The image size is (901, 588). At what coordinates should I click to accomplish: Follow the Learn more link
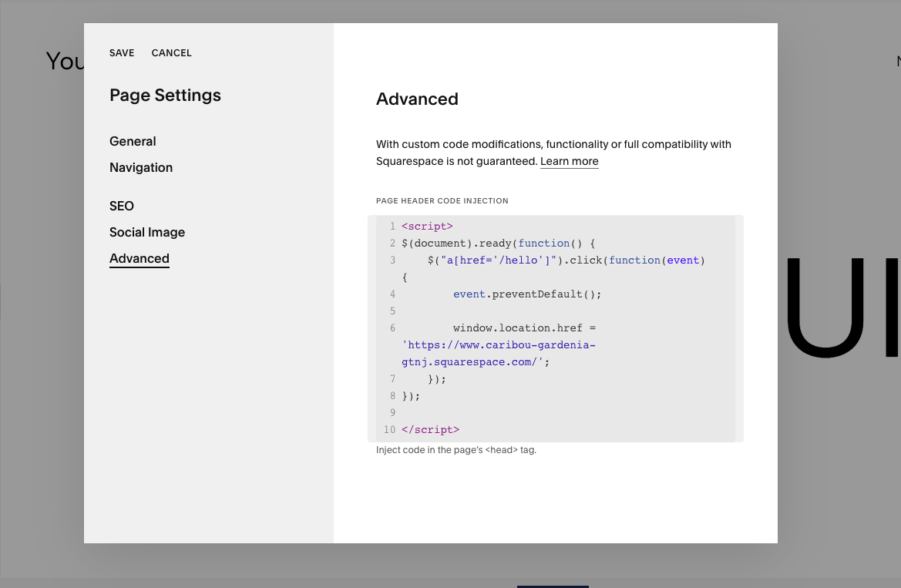(x=569, y=162)
